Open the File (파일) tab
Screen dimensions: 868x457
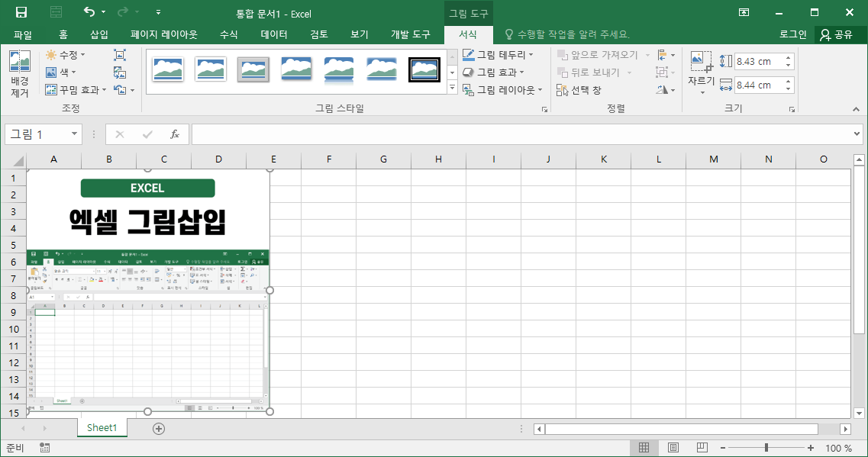pos(23,34)
